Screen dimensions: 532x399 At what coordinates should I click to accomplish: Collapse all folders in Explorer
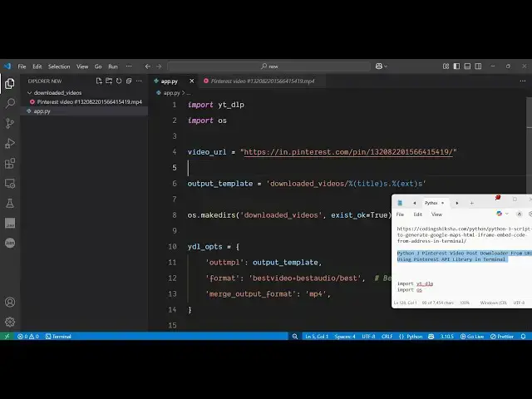tap(129, 81)
